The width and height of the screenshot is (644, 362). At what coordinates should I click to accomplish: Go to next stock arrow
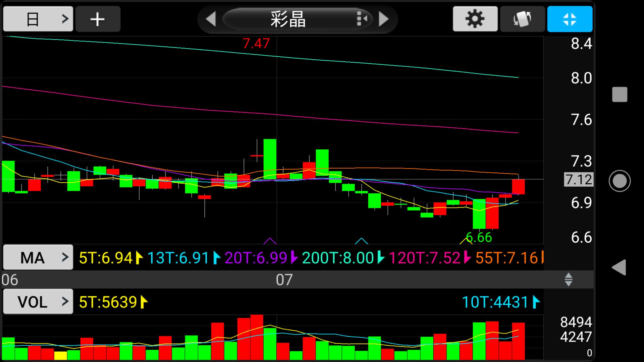383,19
